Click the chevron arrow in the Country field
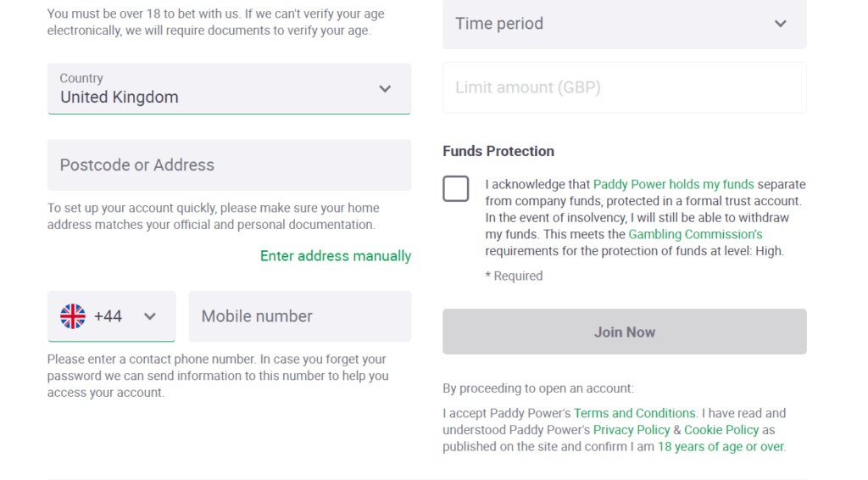The height and width of the screenshot is (480, 868). click(385, 89)
